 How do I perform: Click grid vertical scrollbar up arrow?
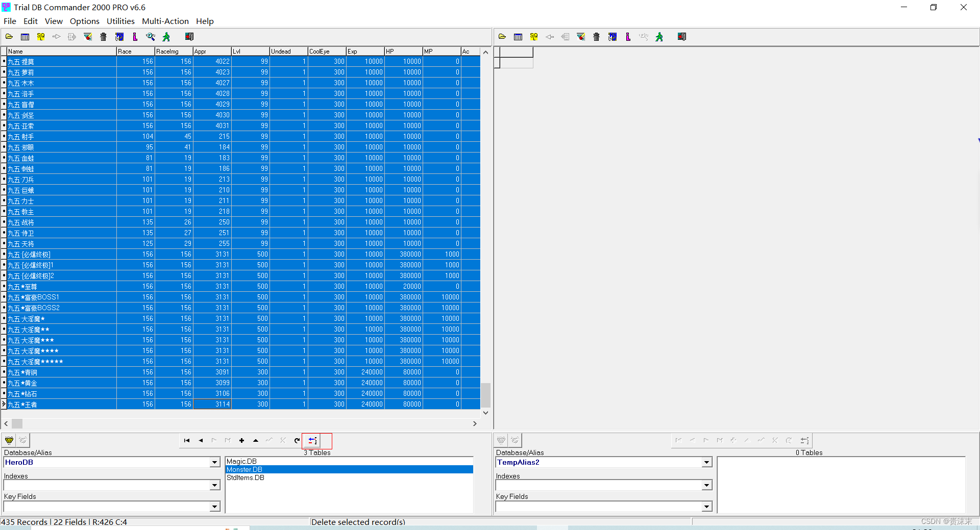486,52
